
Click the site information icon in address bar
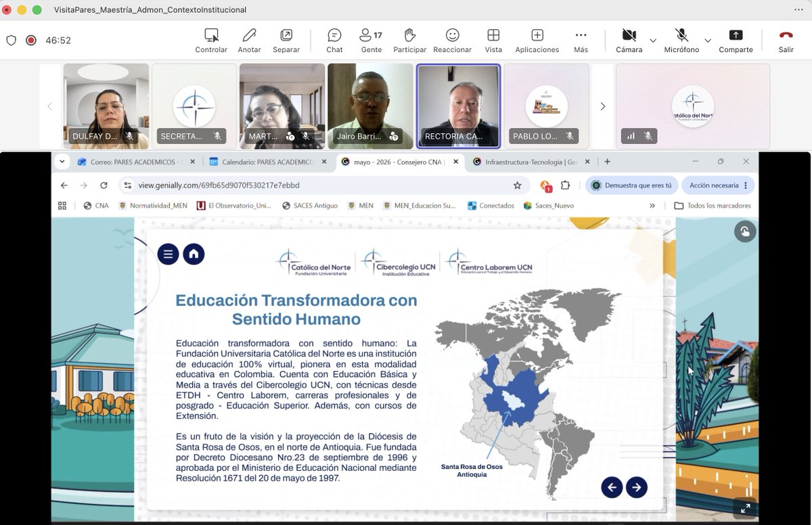(127, 185)
